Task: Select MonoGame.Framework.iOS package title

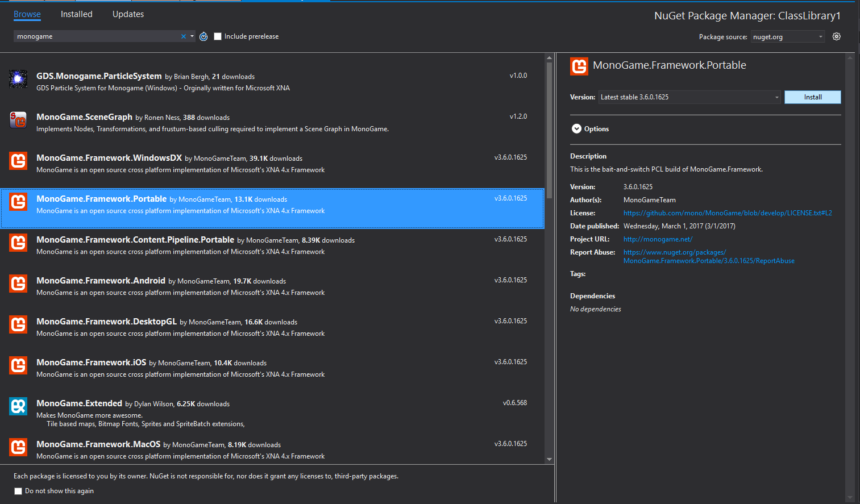Action: (91, 363)
